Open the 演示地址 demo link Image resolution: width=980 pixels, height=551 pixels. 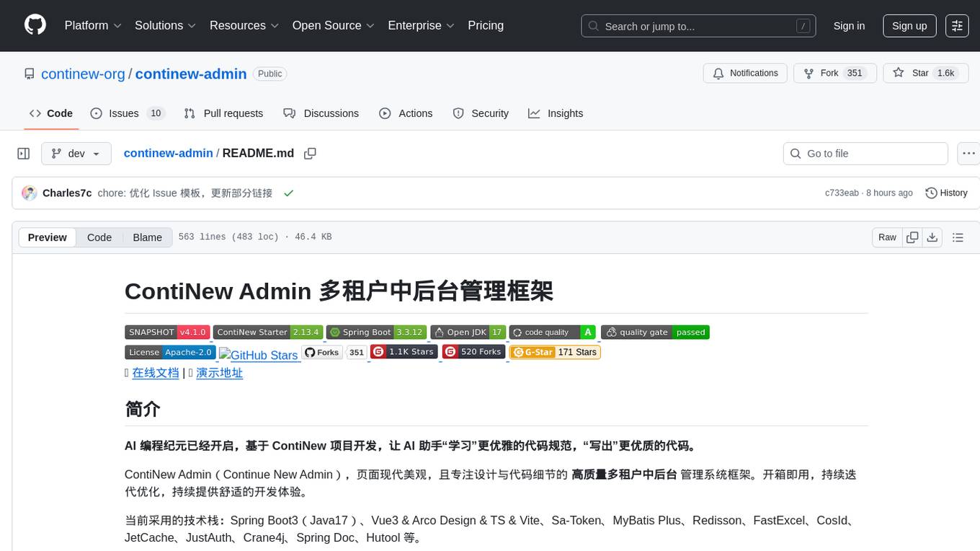coord(220,373)
